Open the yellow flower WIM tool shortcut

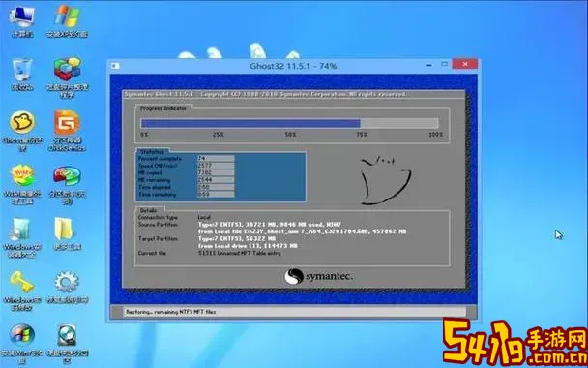[x=22, y=184]
